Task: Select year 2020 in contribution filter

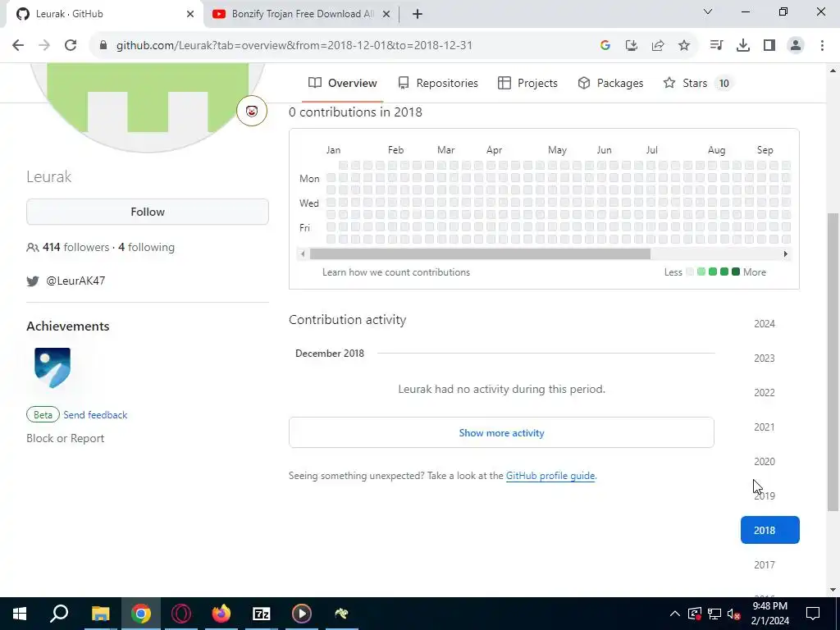Action: [x=765, y=461]
